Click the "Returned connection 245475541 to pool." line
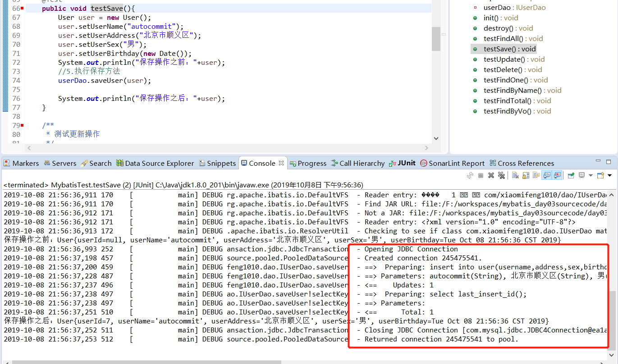The image size is (618, 364). click(x=441, y=339)
